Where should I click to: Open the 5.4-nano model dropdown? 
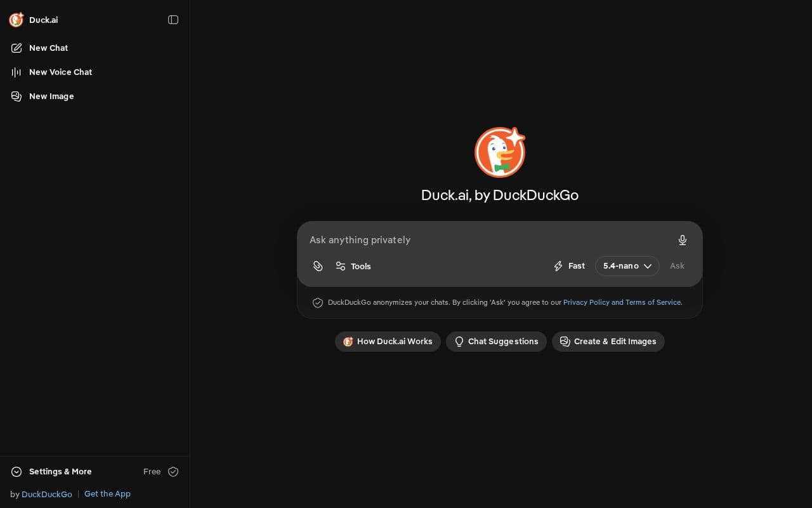coord(627,266)
